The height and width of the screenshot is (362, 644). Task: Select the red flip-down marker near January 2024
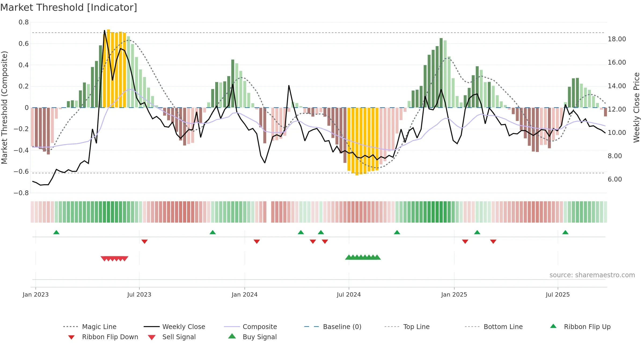257,242
